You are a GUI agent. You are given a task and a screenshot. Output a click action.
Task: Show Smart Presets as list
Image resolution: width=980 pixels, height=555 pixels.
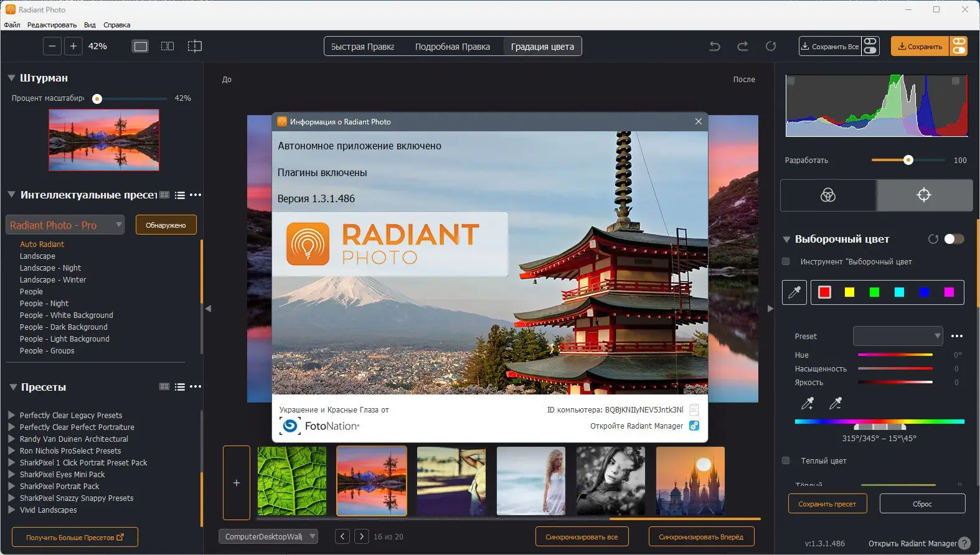click(180, 195)
